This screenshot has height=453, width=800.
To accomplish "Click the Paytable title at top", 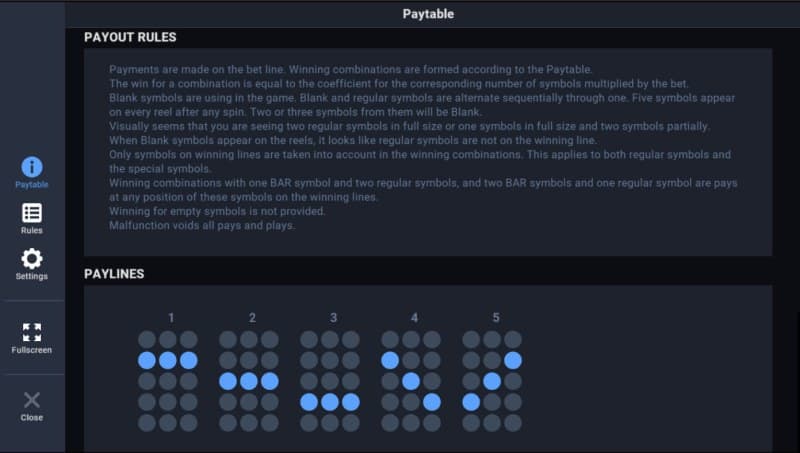I will tap(428, 14).
